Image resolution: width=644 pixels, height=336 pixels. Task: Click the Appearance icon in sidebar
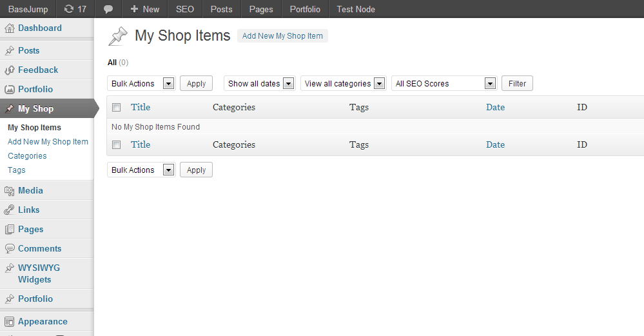[x=10, y=322]
